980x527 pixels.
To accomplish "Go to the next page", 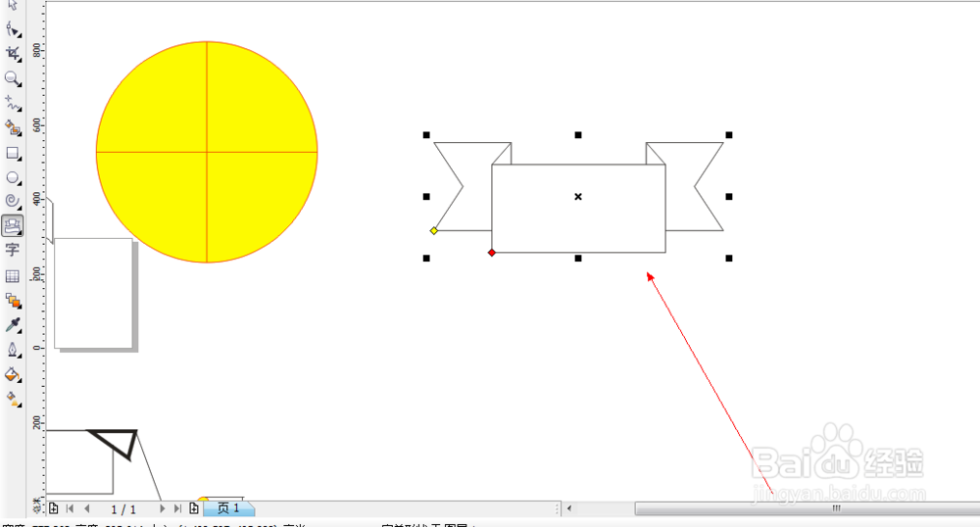I will coord(162,508).
